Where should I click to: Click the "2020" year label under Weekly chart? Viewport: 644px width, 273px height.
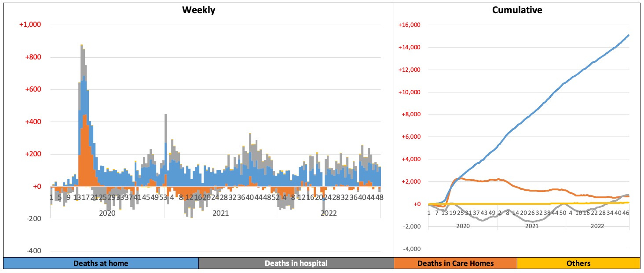coord(107,213)
